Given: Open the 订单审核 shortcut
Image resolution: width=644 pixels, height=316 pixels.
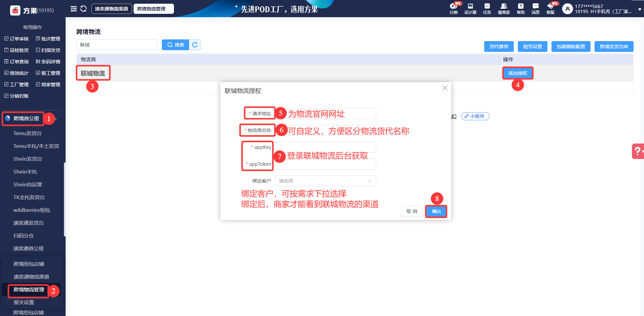Looking at the screenshot, I should [x=16, y=39].
